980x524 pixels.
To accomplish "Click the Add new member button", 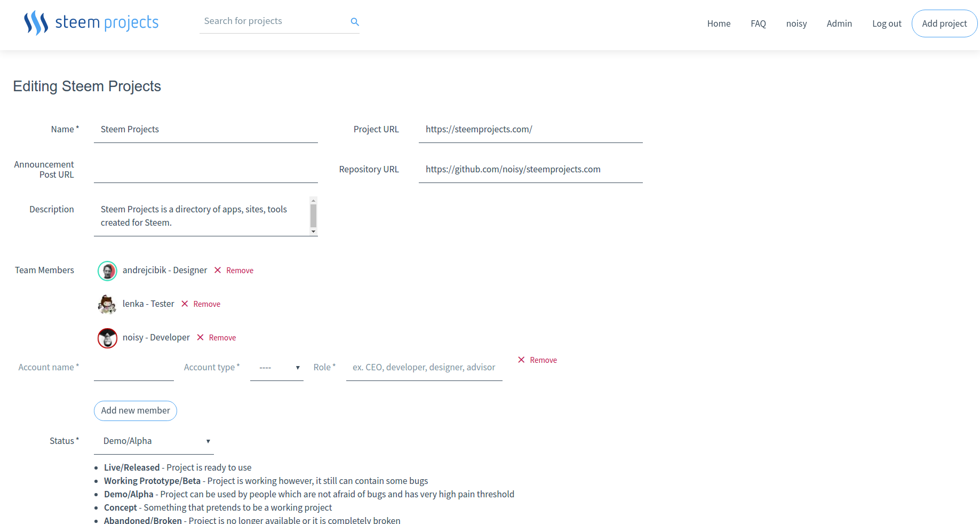I will 136,411.
